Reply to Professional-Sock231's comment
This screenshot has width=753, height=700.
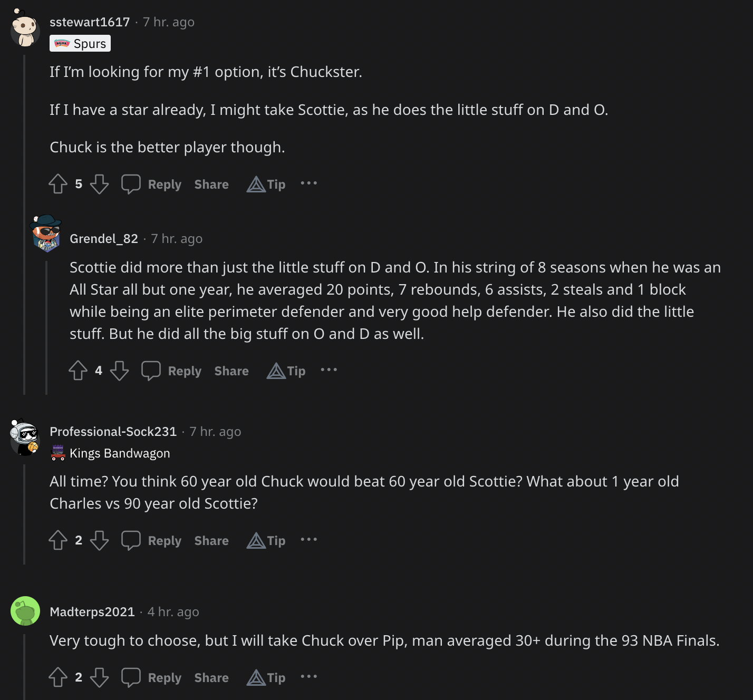coord(152,540)
